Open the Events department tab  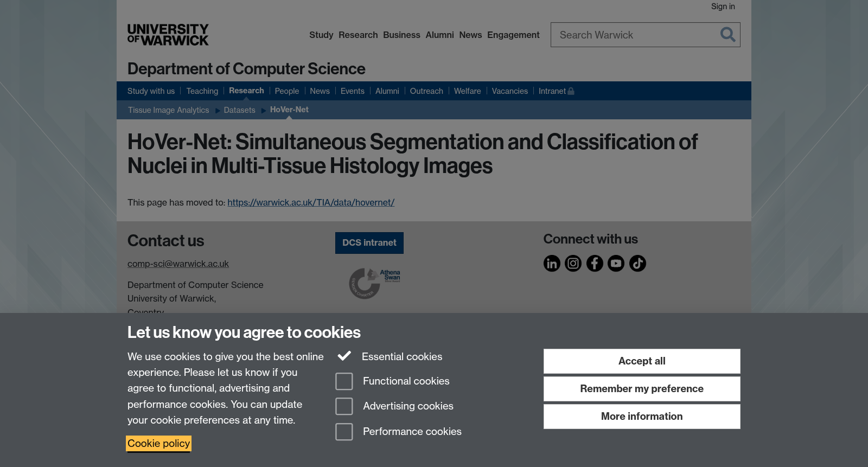pyautogui.click(x=353, y=91)
